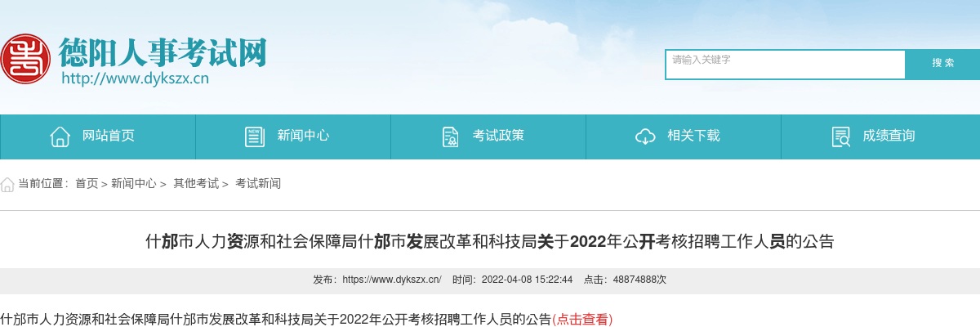Click the 德阳人事考试网 site title
This screenshot has height=327, width=980.
tap(162, 53)
